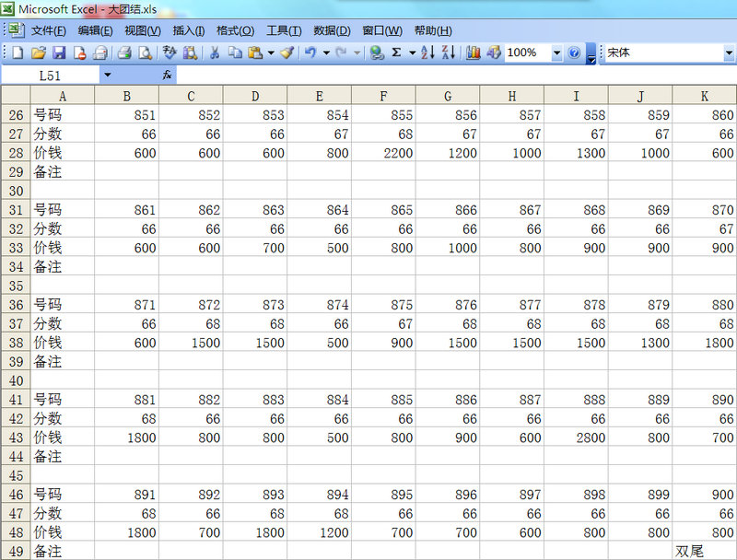Click the Undo arrow icon

coord(310,53)
